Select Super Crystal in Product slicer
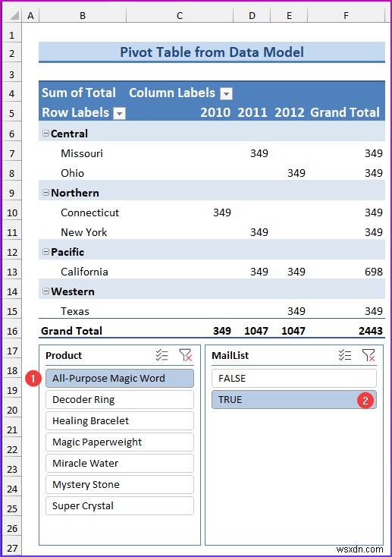The width and height of the screenshot is (392, 557). tap(120, 506)
